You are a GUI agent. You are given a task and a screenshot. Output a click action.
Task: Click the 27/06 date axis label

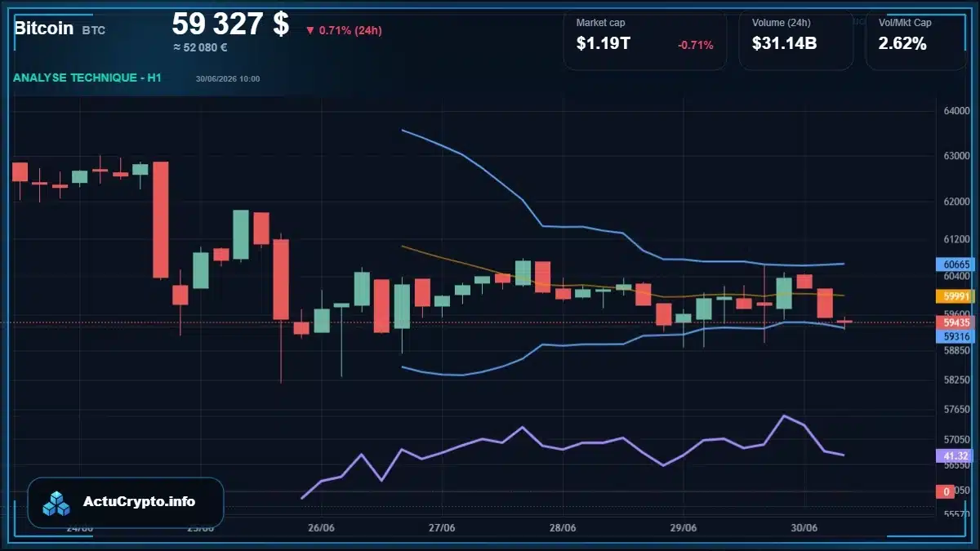[442, 527]
